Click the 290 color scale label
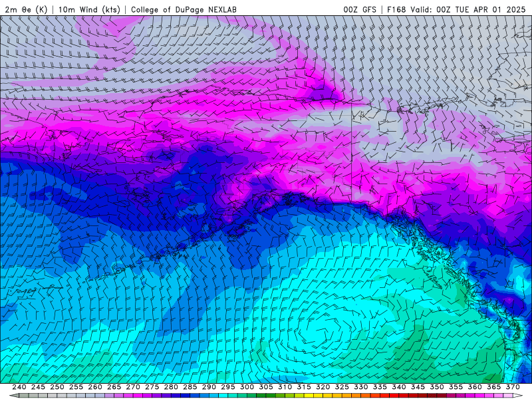Screen dimensions: 532x399 209,387
